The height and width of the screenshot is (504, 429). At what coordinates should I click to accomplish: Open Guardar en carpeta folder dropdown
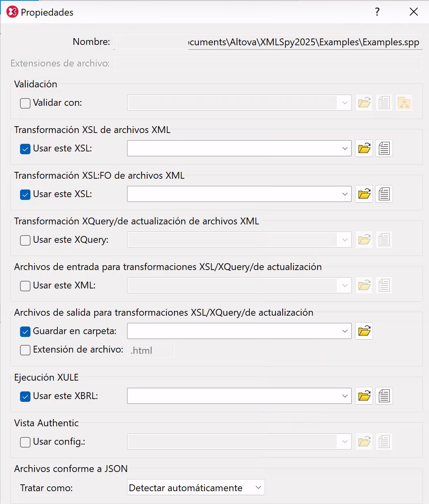pos(344,331)
